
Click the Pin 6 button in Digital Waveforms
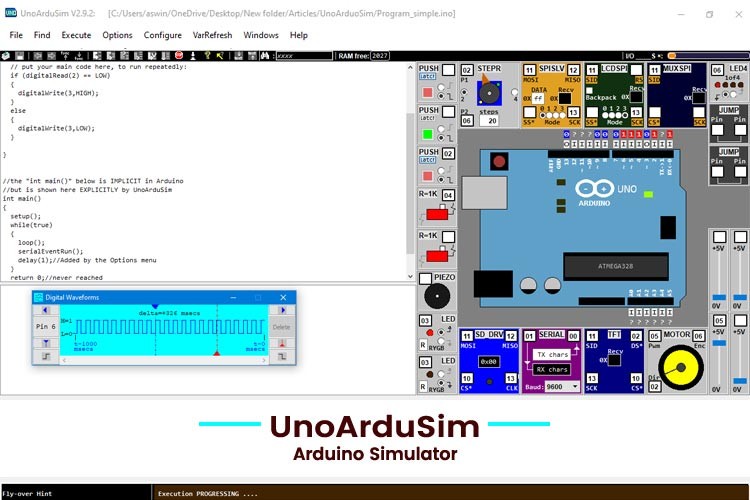pyautogui.click(x=46, y=326)
